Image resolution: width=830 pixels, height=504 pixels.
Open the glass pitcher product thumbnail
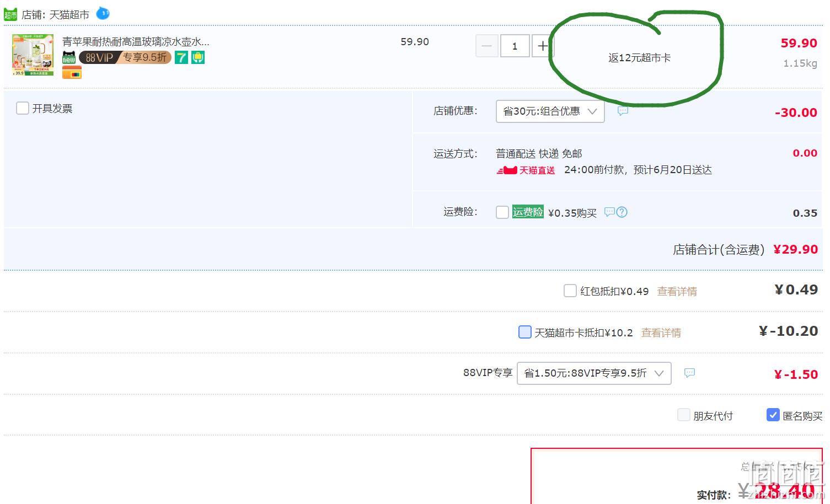(x=33, y=55)
